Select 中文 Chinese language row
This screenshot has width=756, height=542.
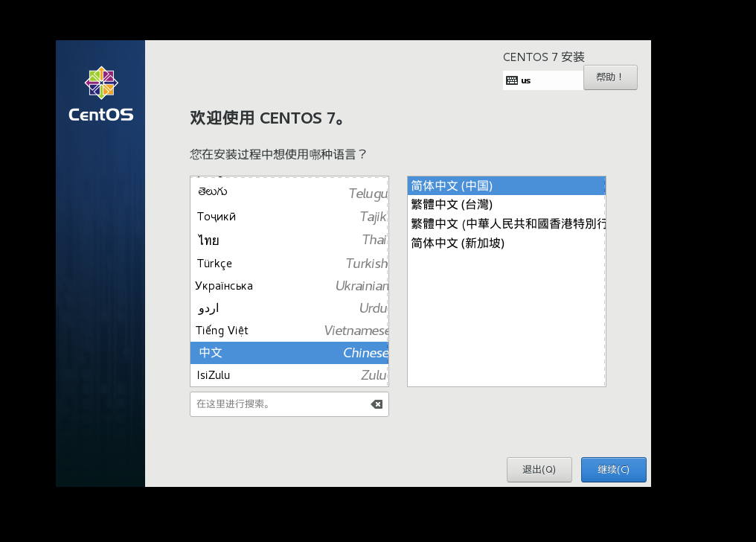pyautogui.click(x=289, y=352)
